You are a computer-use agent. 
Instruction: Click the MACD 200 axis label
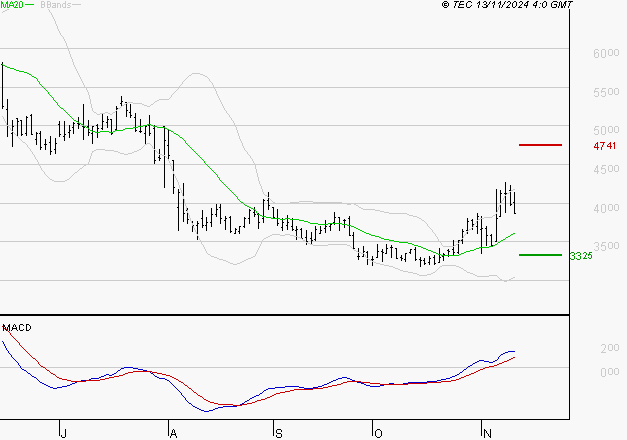610,348
